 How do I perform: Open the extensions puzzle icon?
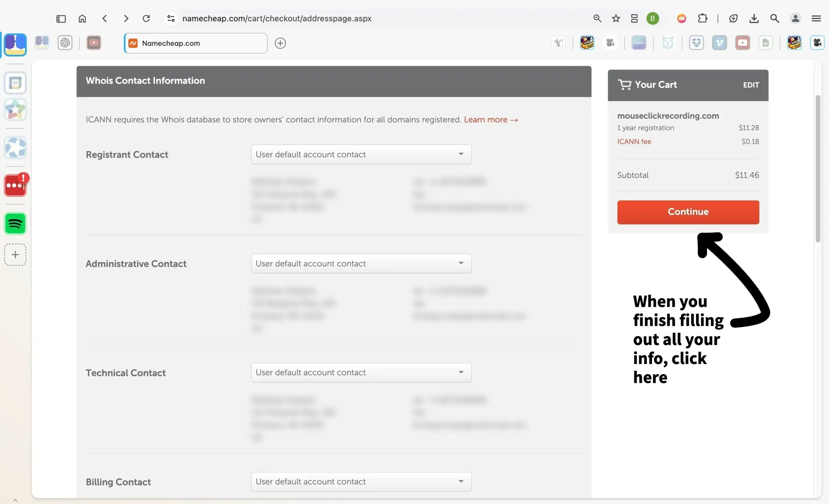tap(702, 18)
